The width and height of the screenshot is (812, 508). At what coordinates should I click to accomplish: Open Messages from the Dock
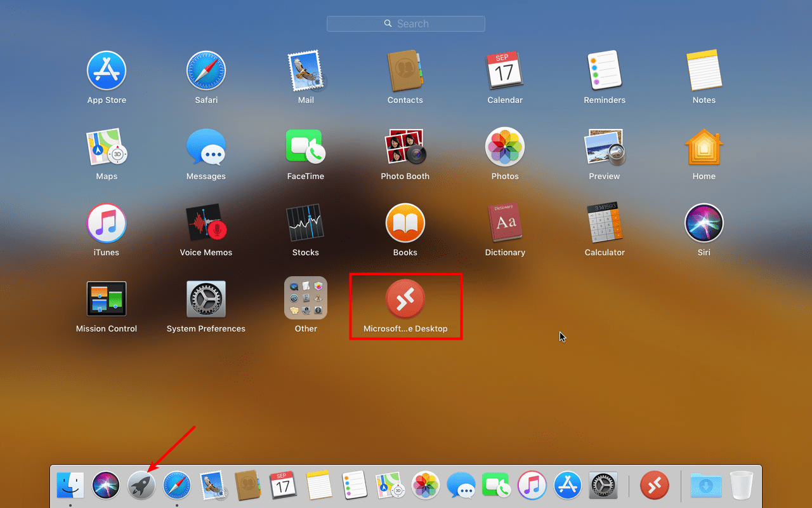tap(461, 486)
